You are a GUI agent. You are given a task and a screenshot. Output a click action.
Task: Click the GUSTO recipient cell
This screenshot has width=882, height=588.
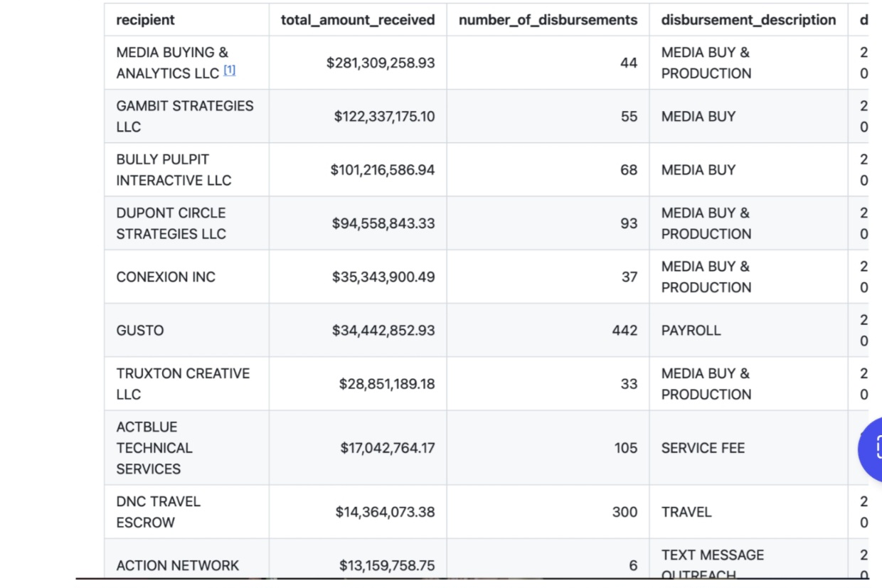click(x=140, y=331)
